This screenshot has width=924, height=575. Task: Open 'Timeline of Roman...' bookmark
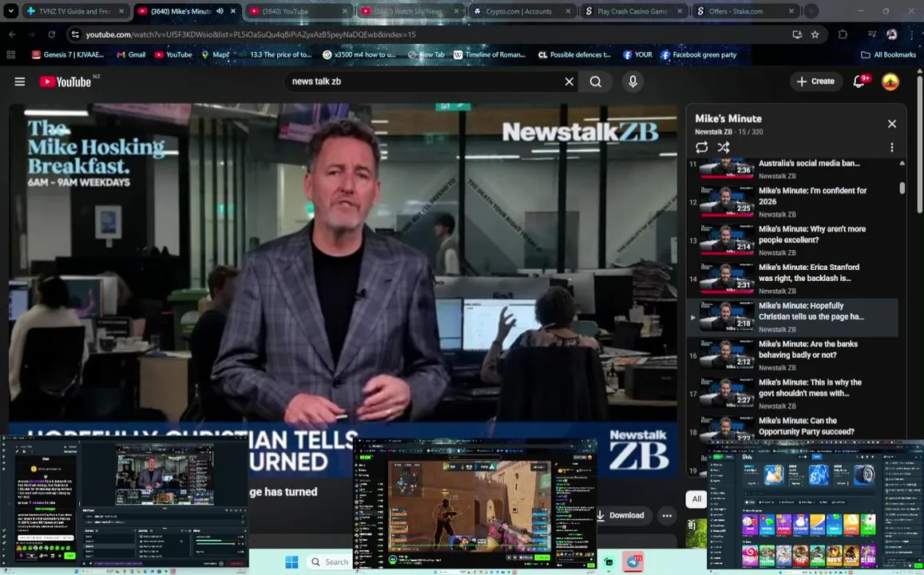pos(490,54)
